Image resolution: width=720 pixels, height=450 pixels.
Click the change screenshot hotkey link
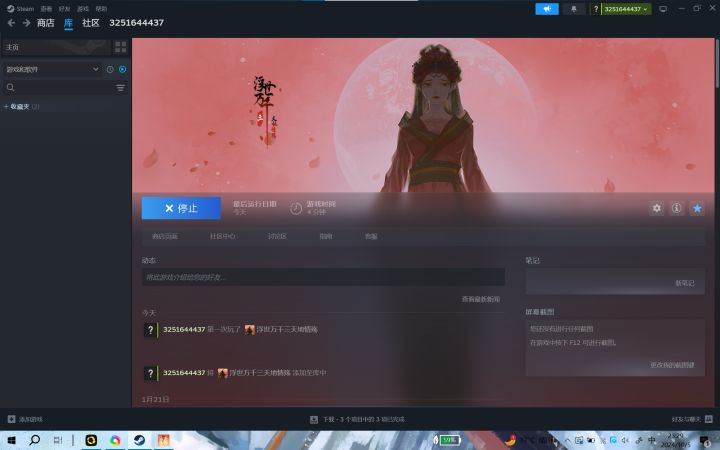click(x=672, y=365)
